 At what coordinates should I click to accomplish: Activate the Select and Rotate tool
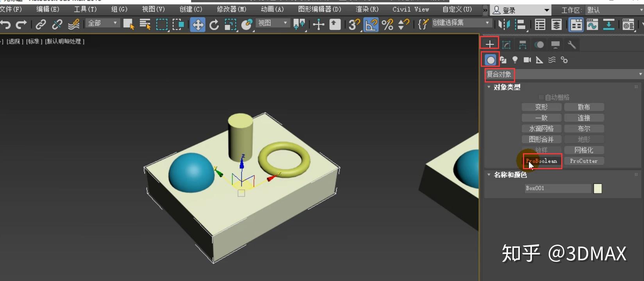pos(214,25)
